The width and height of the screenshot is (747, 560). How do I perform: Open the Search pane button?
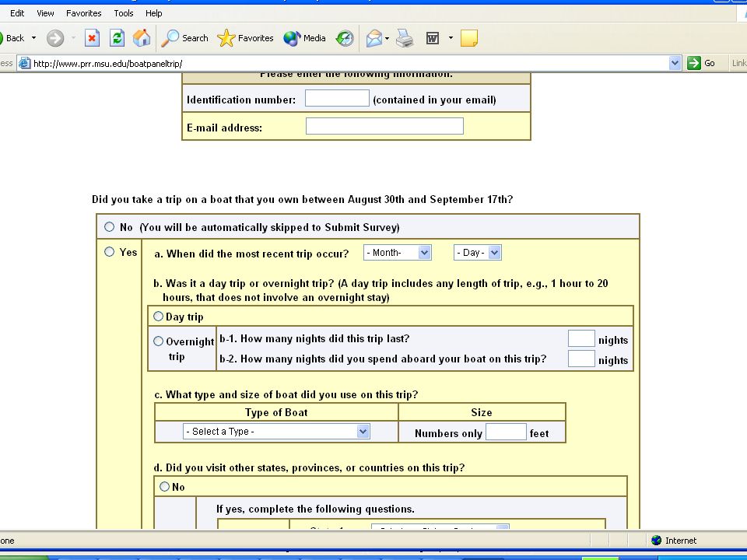[x=185, y=38]
